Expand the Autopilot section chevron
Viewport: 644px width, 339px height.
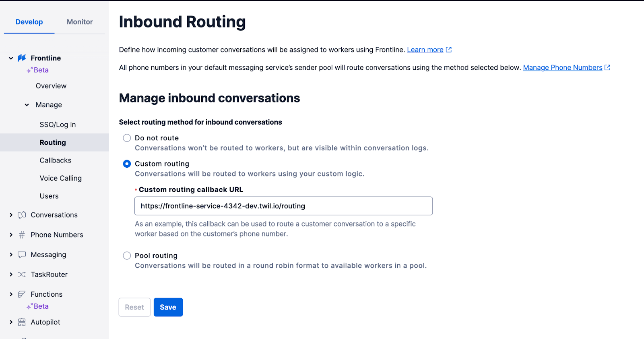pos(11,322)
